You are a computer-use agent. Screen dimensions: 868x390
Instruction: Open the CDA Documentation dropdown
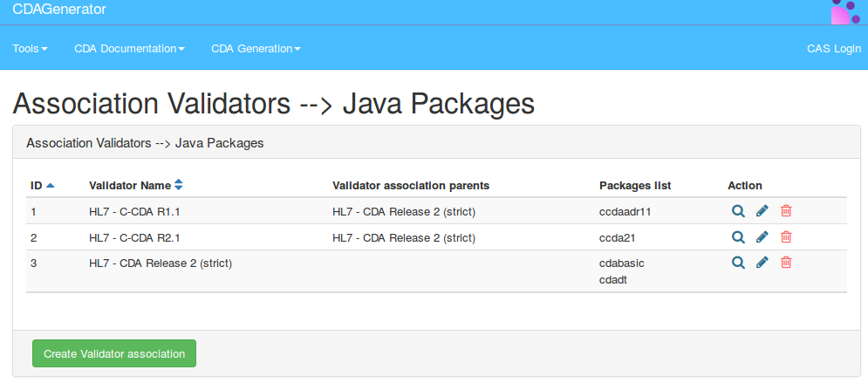pos(129,49)
